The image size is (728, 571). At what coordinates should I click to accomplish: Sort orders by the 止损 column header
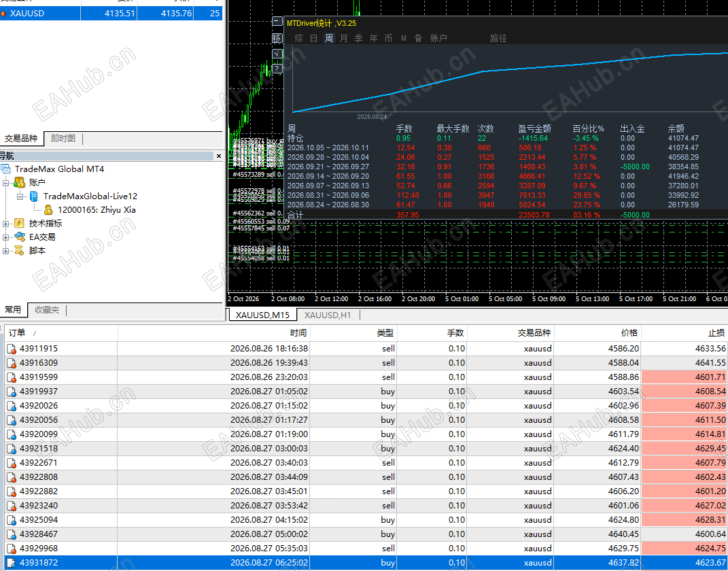[x=684, y=333]
